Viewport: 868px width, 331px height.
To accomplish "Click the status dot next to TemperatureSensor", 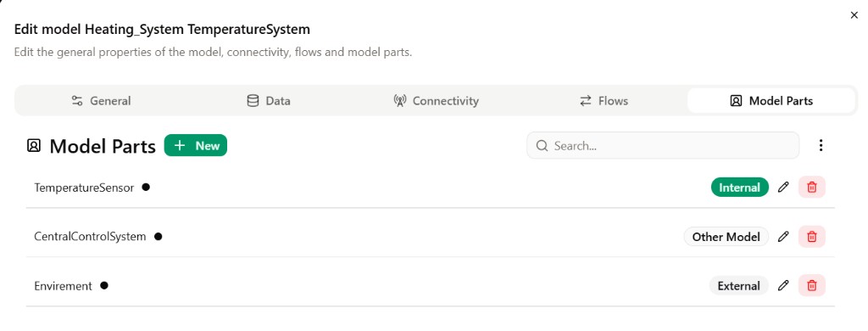I will click(146, 188).
